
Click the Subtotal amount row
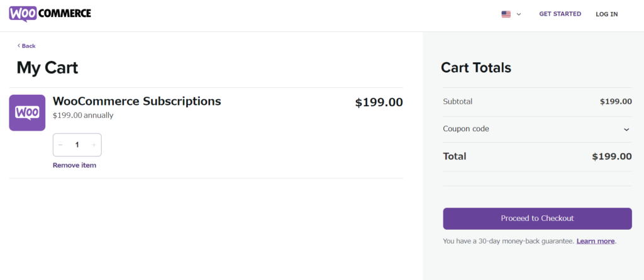point(537,101)
